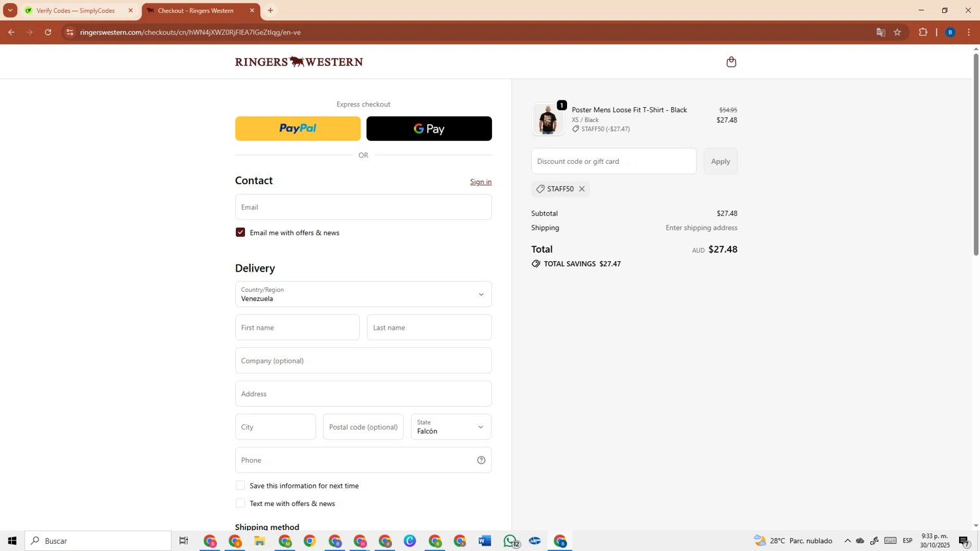Open Task View on the taskbar

click(x=184, y=541)
